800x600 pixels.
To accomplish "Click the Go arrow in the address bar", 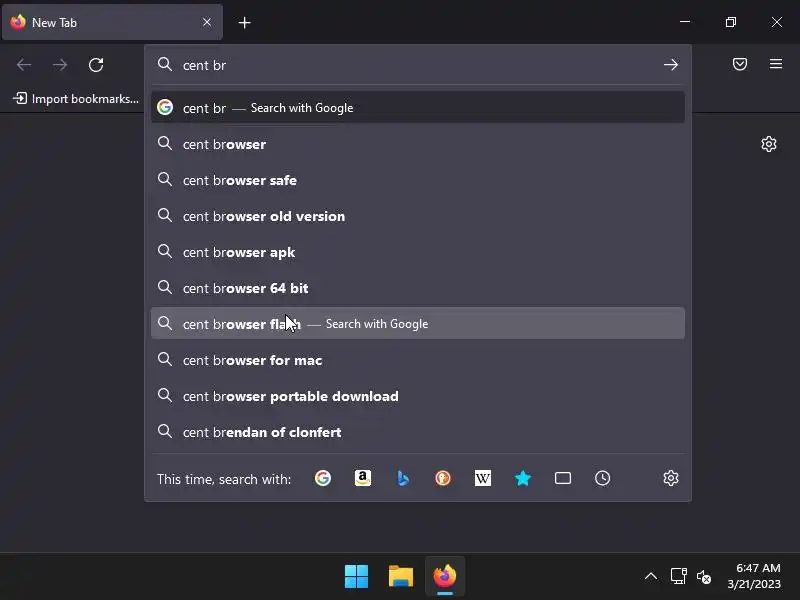I will pos(670,65).
